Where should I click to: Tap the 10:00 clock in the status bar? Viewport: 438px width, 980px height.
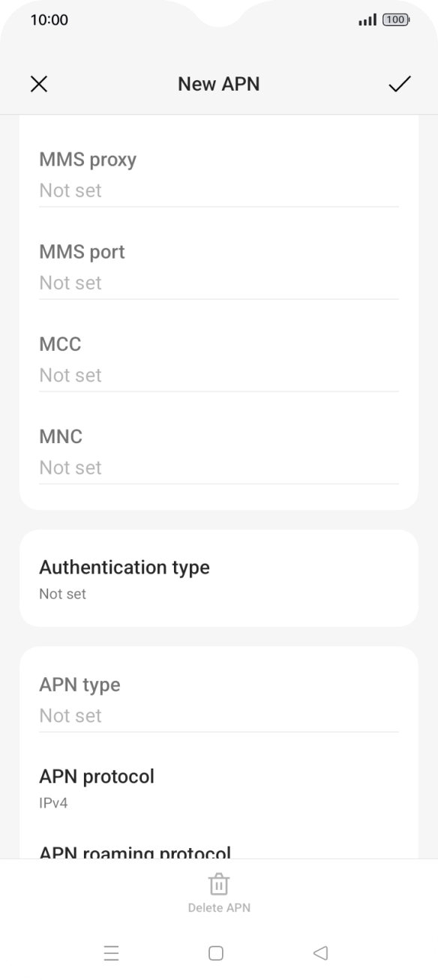click(x=49, y=20)
